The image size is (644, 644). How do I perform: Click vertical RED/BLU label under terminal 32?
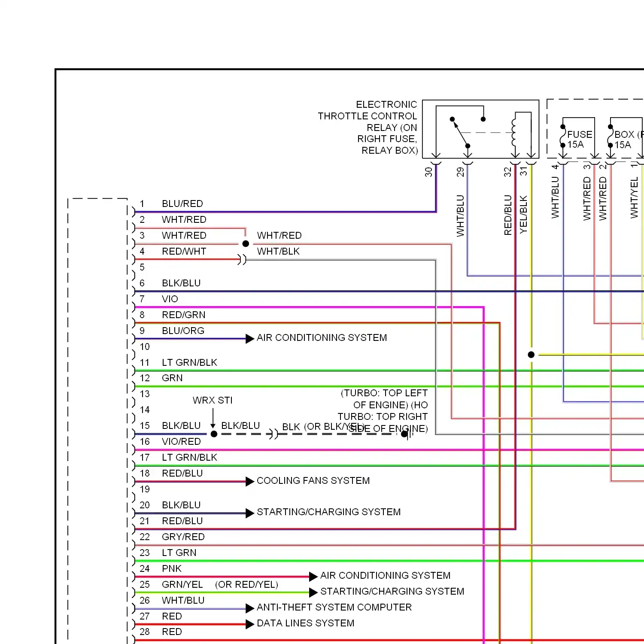(508, 215)
